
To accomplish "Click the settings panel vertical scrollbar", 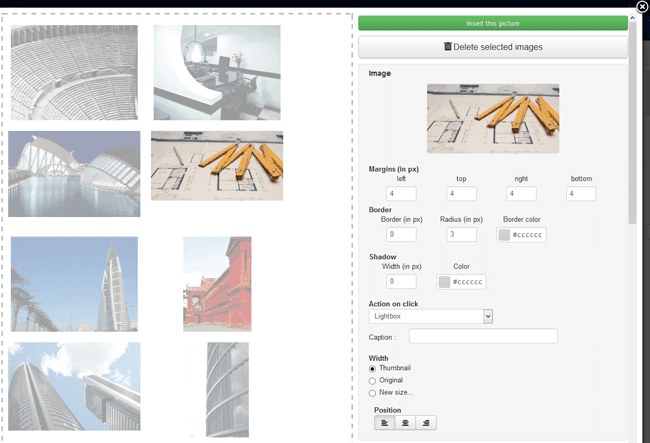I will coord(632,150).
